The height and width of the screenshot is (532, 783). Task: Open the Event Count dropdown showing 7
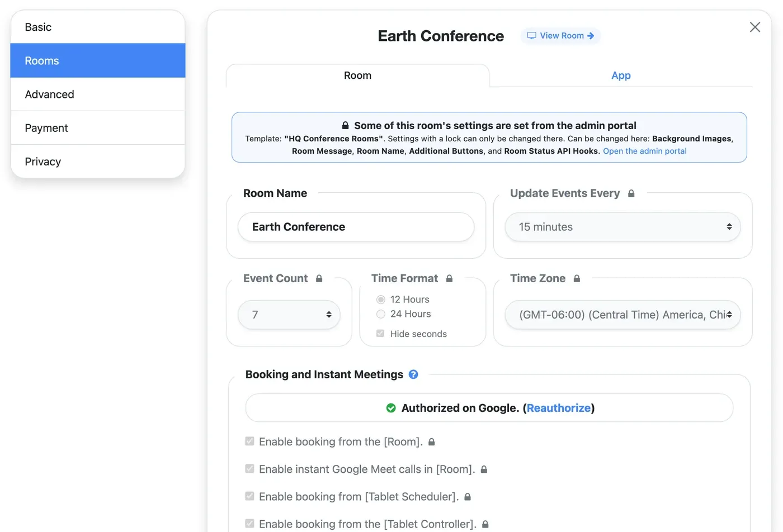[289, 315]
